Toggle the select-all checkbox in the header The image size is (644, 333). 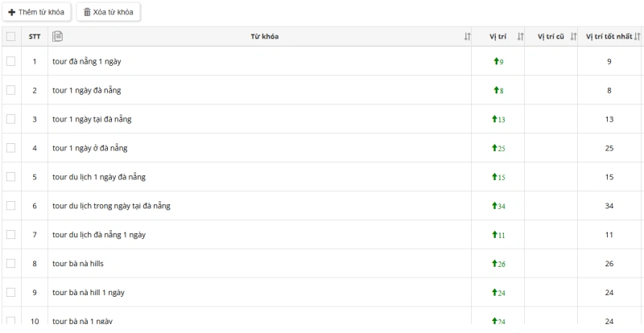point(10,36)
